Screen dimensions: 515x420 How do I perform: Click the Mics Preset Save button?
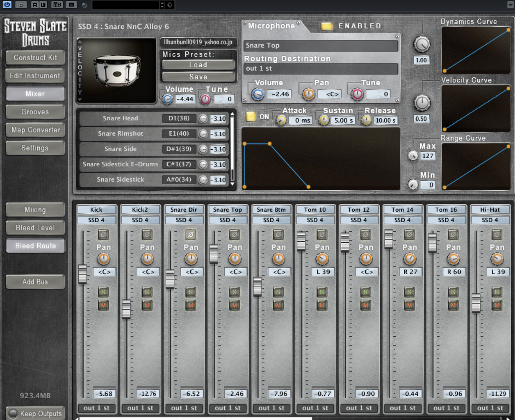tap(198, 77)
